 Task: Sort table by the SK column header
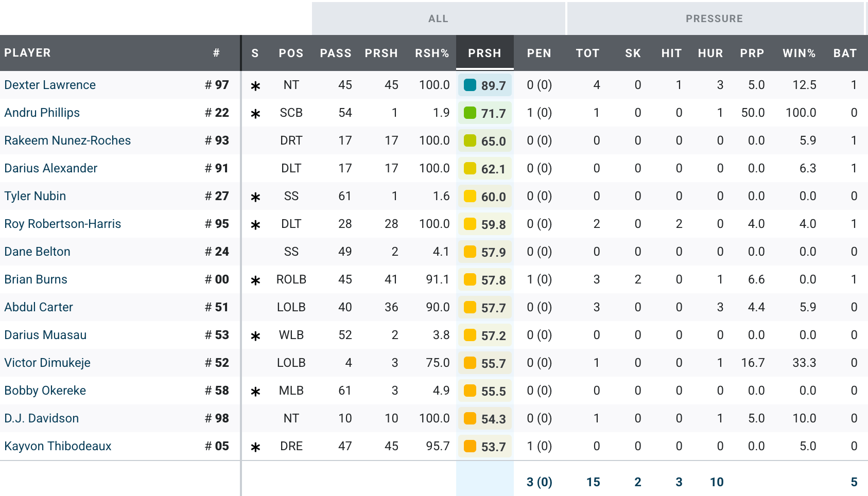point(633,53)
